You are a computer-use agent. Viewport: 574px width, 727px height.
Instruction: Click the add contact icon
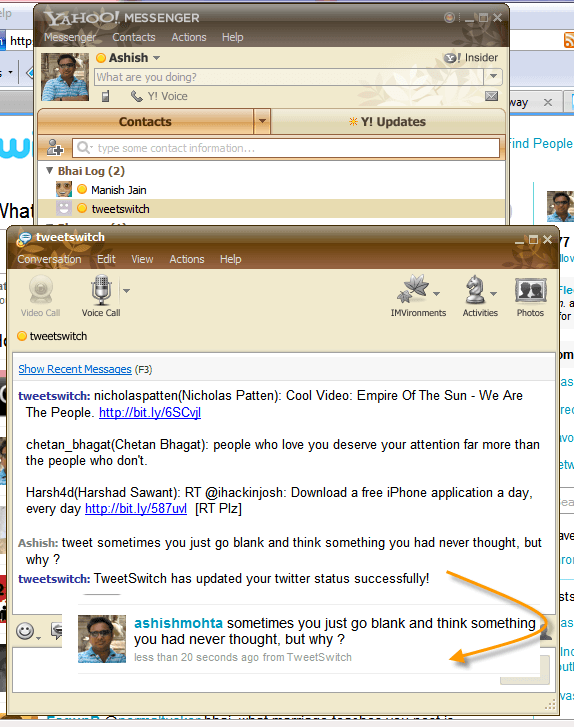click(55, 148)
